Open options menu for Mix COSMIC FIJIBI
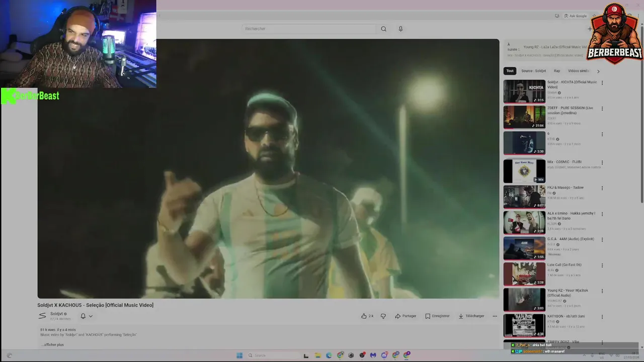Image resolution: width=644 pixels, height=362 pixels. [x=602, y=163]
